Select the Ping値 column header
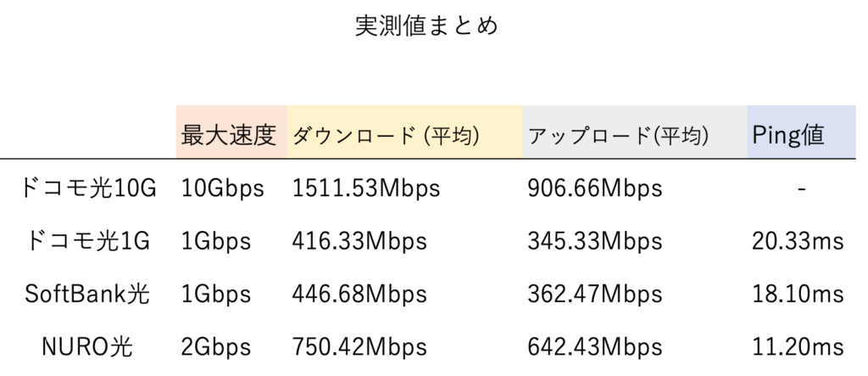 (x=788, y=135)
